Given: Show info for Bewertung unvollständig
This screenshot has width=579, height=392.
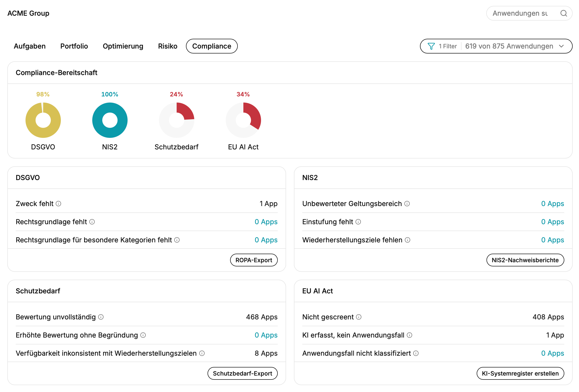Looking at the screenshot, I should (101, 317).
